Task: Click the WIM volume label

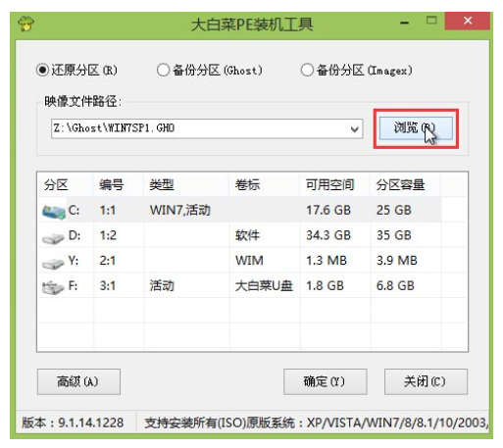Action: (249, 261)
